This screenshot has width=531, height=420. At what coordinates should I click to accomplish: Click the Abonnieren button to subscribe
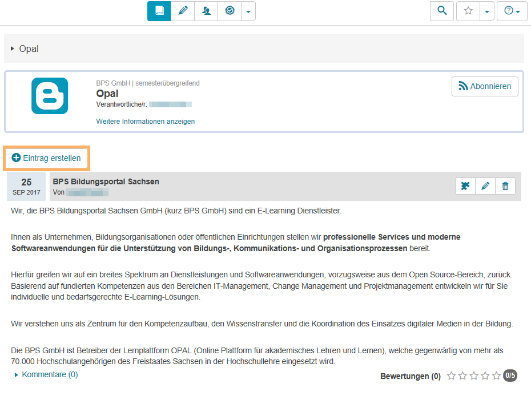point(484,86)
